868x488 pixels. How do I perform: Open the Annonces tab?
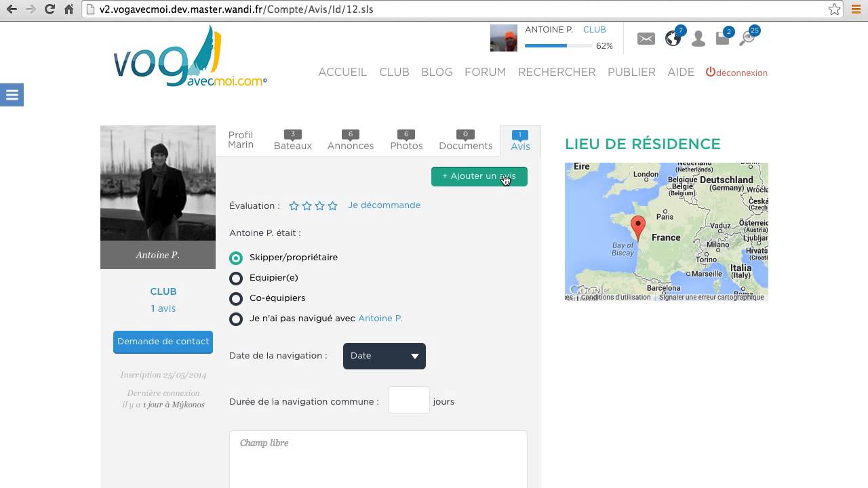(x=351, y=140)
